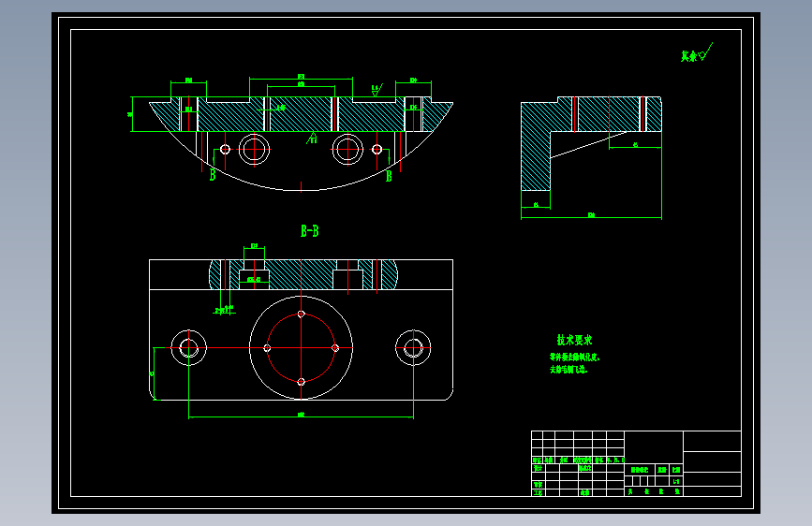The height and width of the screenshot is (526, 812).
Task: Click the right B section-cut marker
Action: [389, 176]
